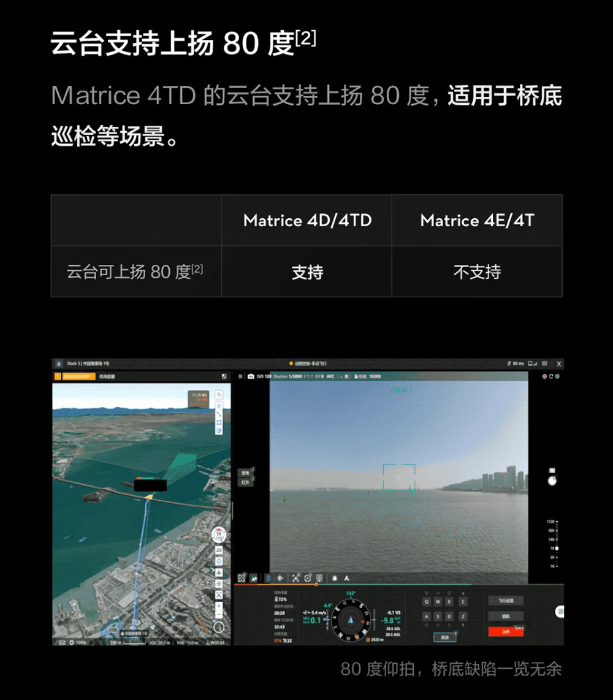Click the E key on virtual keypad

click(449, 602)
